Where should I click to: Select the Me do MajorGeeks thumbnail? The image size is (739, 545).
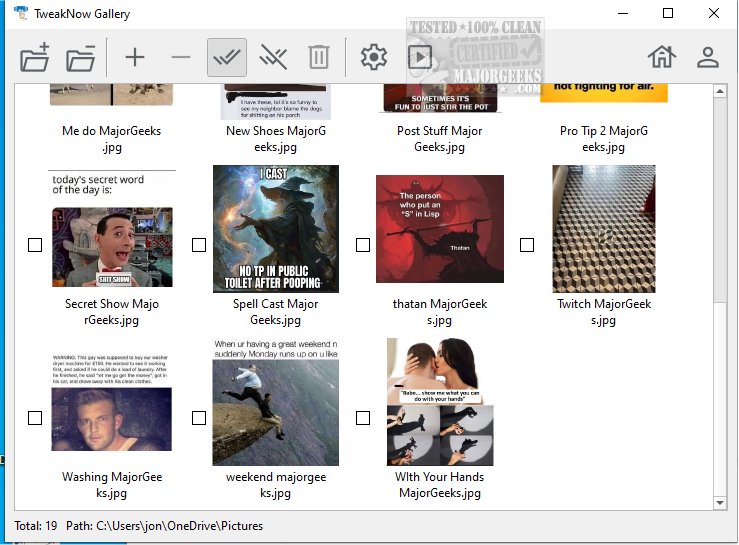pyautogui.click(x=112, y=94)
